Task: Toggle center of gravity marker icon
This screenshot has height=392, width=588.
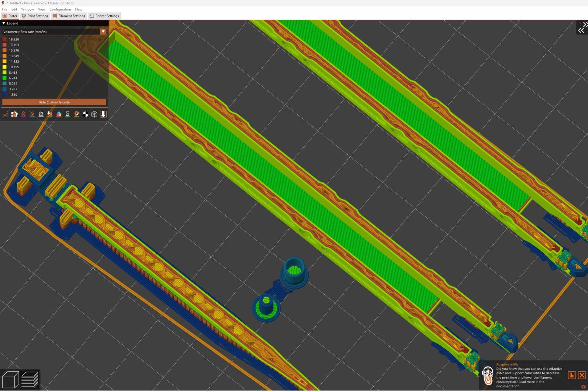Action: click(x=86, y=114)
